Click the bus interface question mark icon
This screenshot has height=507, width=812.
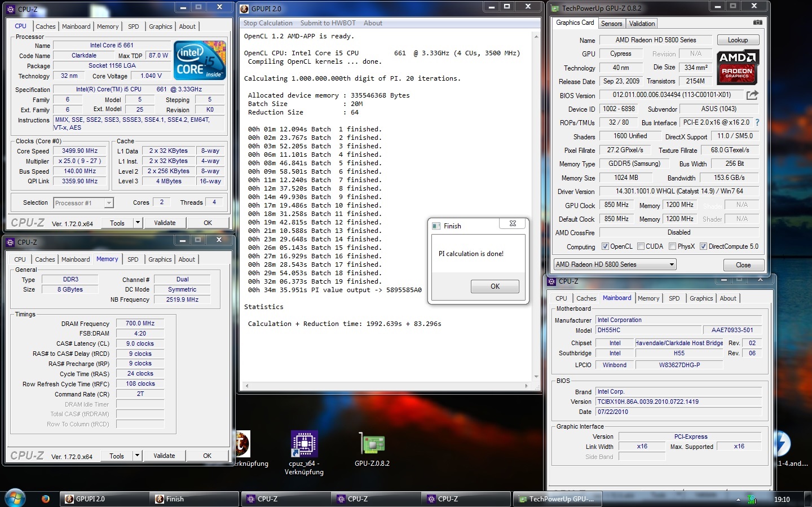tap(757, 122)
